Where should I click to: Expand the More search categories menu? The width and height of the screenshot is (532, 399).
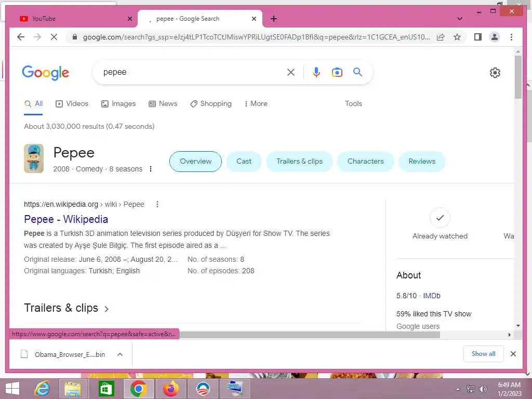pyautogui.click(x=256, y=103)
